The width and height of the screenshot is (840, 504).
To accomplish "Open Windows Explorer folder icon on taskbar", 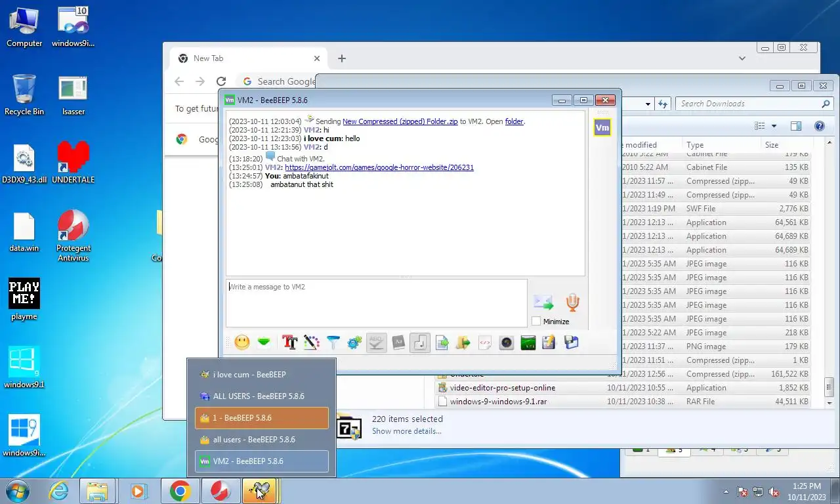I will point(98,491).
